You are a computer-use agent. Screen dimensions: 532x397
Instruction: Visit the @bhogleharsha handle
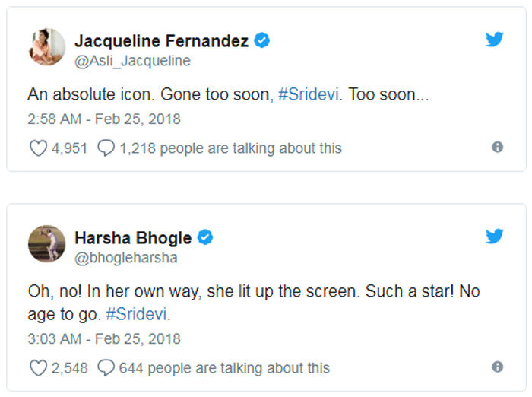[x=125, y=258]
